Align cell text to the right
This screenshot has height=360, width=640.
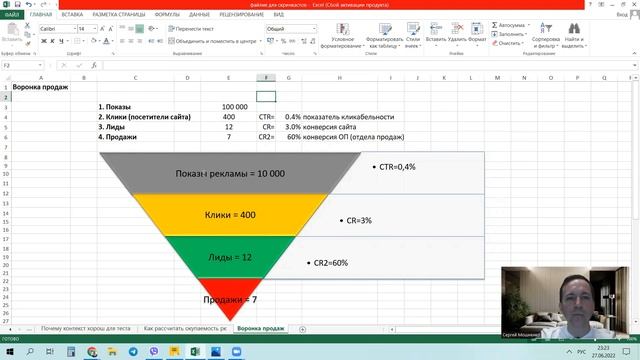click(140, 41)
